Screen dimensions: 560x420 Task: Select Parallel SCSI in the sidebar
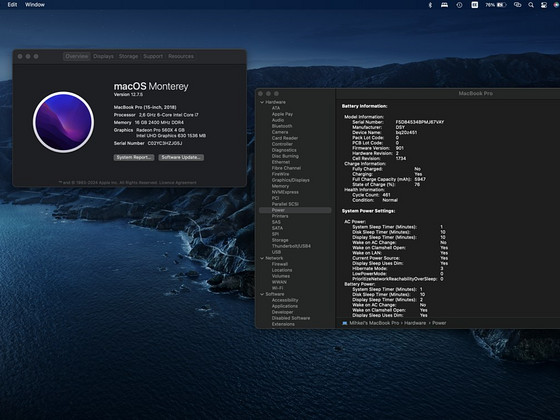[285, 204]
